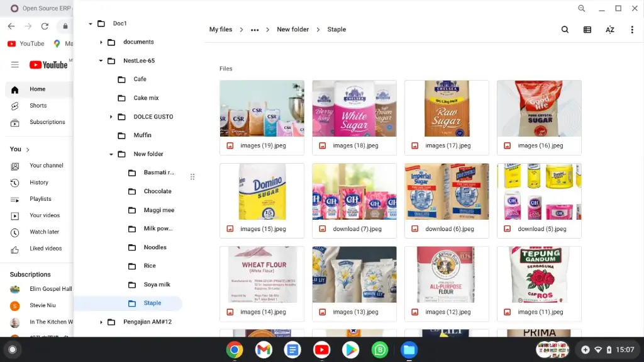Select images (11).jpeg Tepung Gandum
Screen dimensions: 644x362
tap(539, 284)
